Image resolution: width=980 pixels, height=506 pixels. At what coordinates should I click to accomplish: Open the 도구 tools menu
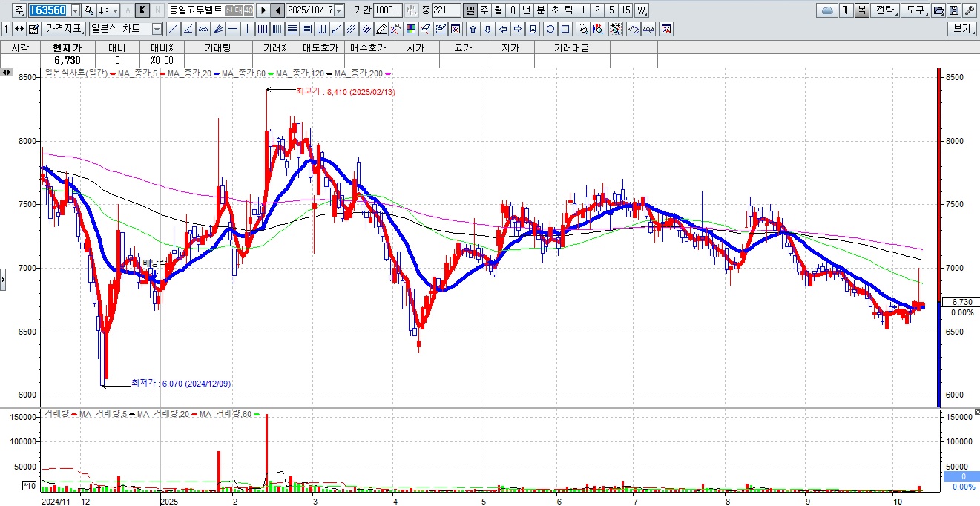click(915, 10)
